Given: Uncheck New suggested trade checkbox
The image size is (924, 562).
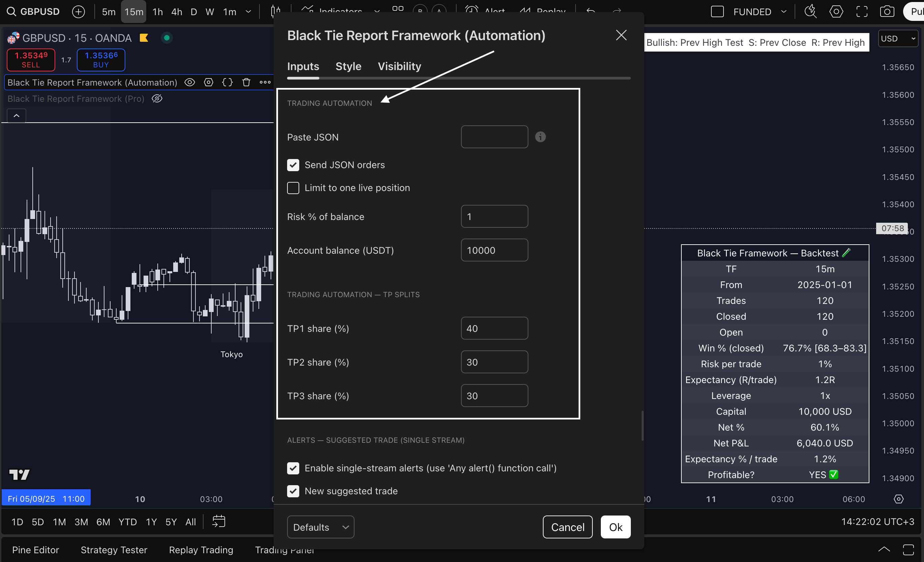Looking at the screenshot, I should 293,491.
